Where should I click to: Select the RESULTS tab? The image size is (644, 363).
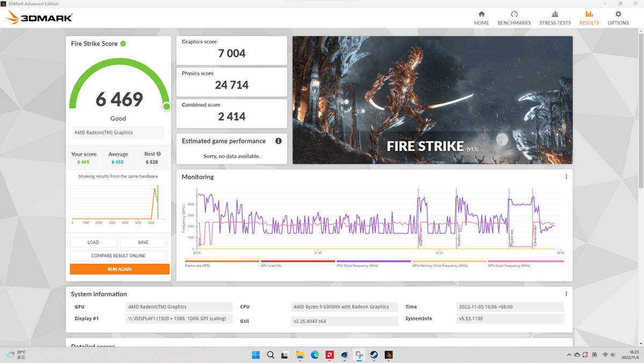coord(589,18)
